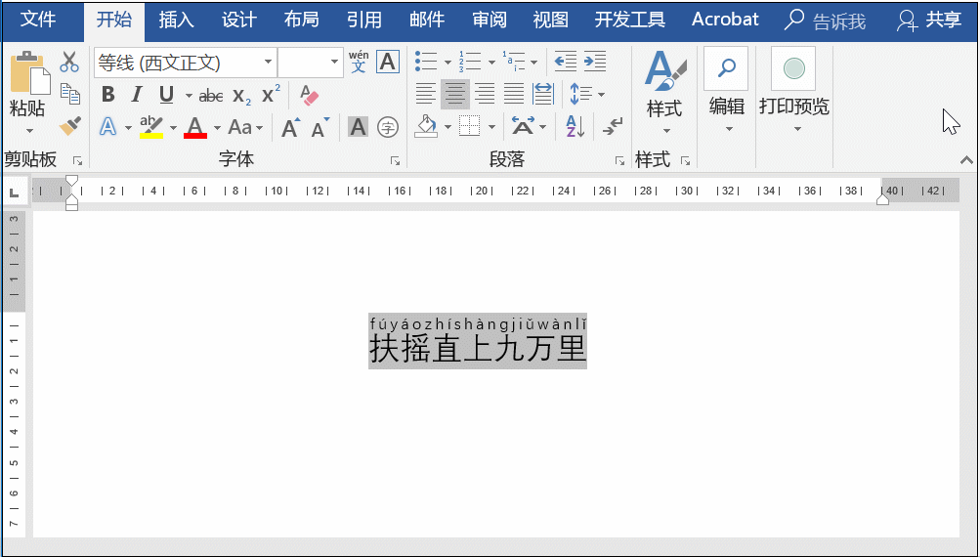Open Font dialog launcher

pos(395,161)
